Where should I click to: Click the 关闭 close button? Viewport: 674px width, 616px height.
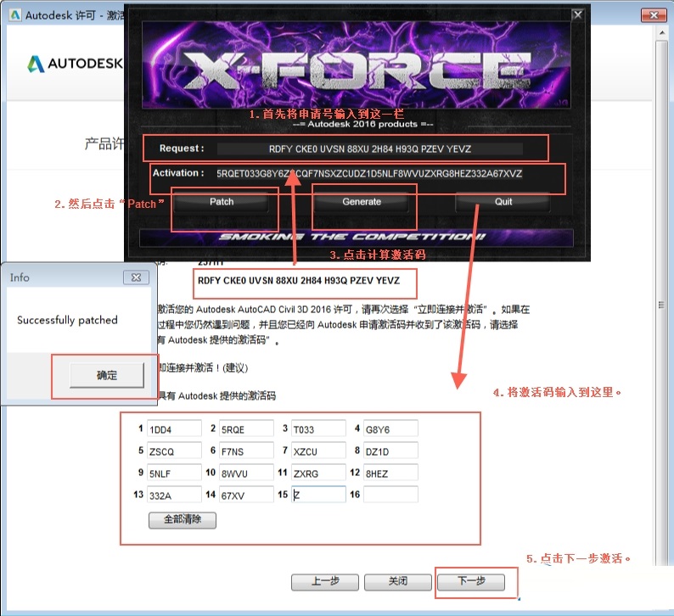click(x=398, y=582)
